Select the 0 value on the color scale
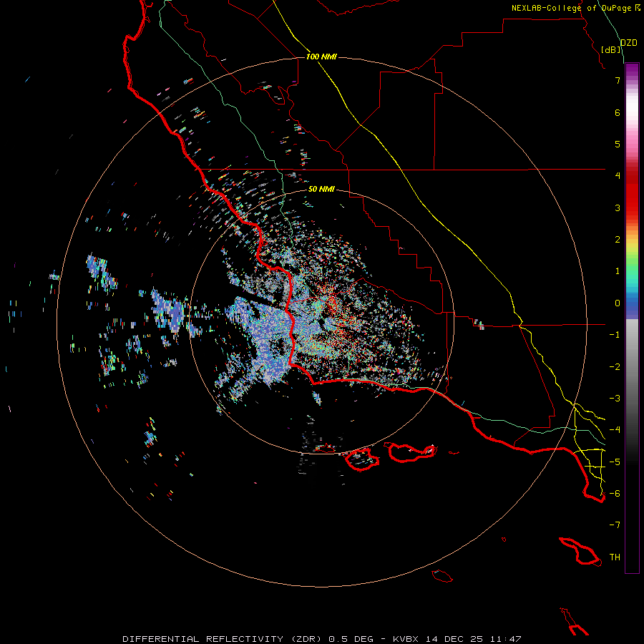The image size is (644, 644). [x=618, y=303]
